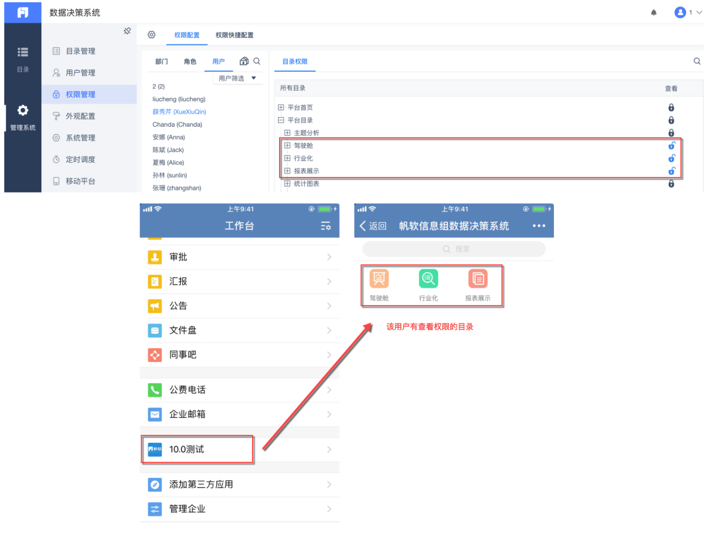Image resolution: width=710 pixels, height=547 pixels.
Task: Click the lock-home icon near user tabs
Action: coord(244,61)
